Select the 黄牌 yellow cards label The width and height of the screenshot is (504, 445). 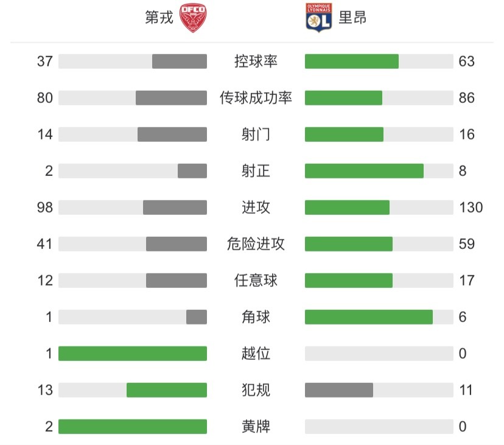pos(256,427)
